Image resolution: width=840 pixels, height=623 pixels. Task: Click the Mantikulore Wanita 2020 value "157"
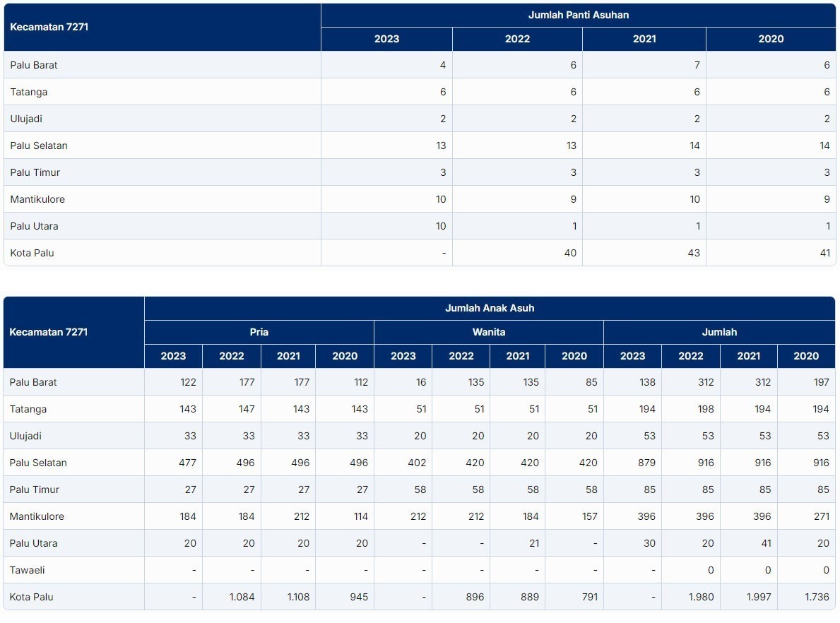[590, 516]
